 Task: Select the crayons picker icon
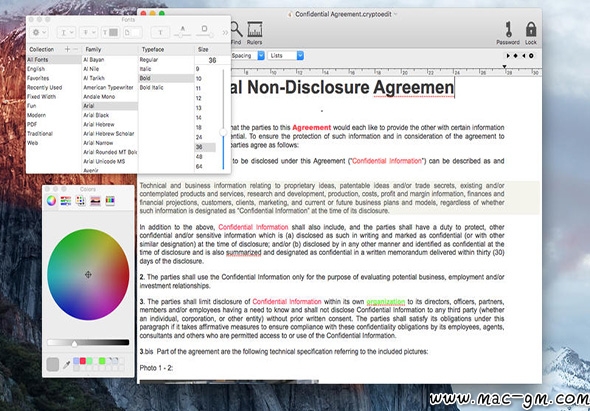pyautogui.click(x=110, y=201)
